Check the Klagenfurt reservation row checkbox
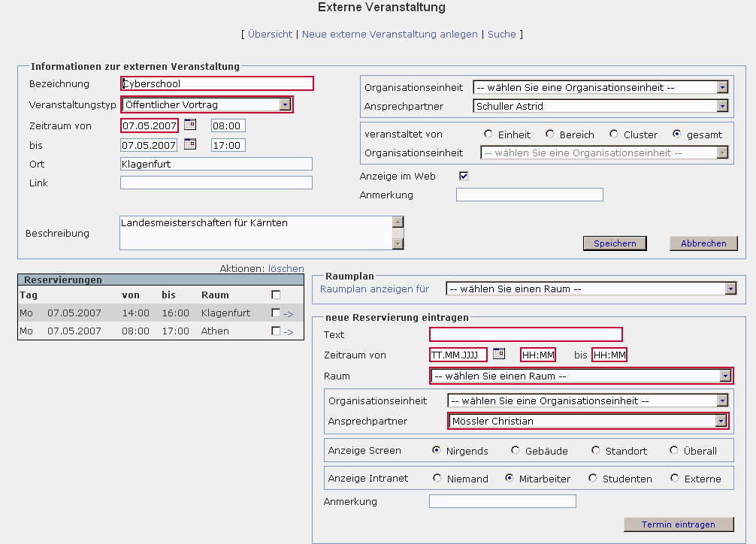756x544 pixels. pos(276,313)
